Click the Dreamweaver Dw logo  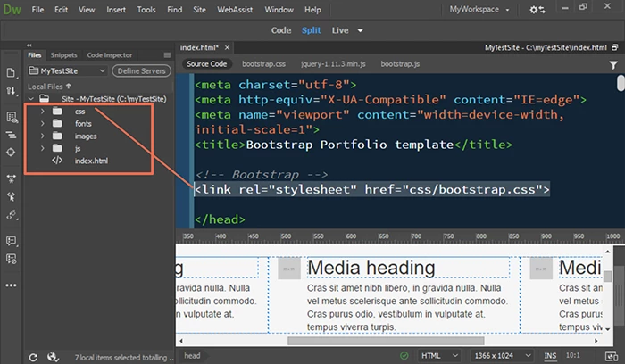click(12, 10)
